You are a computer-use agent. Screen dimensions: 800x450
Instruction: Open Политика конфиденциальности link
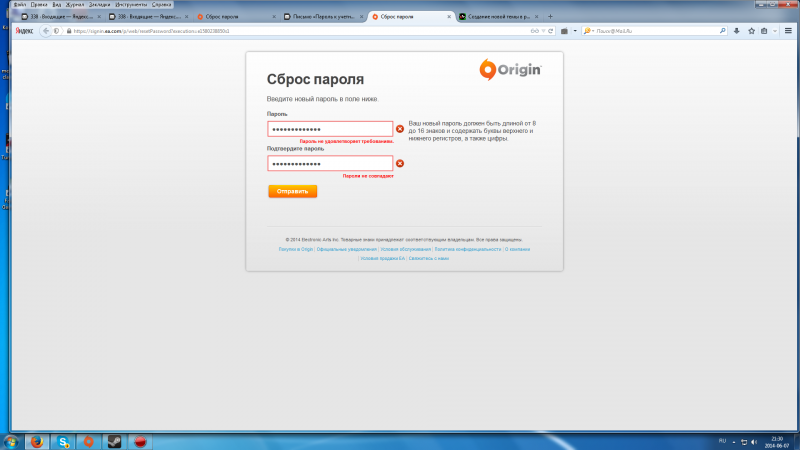tap(468, 249)
